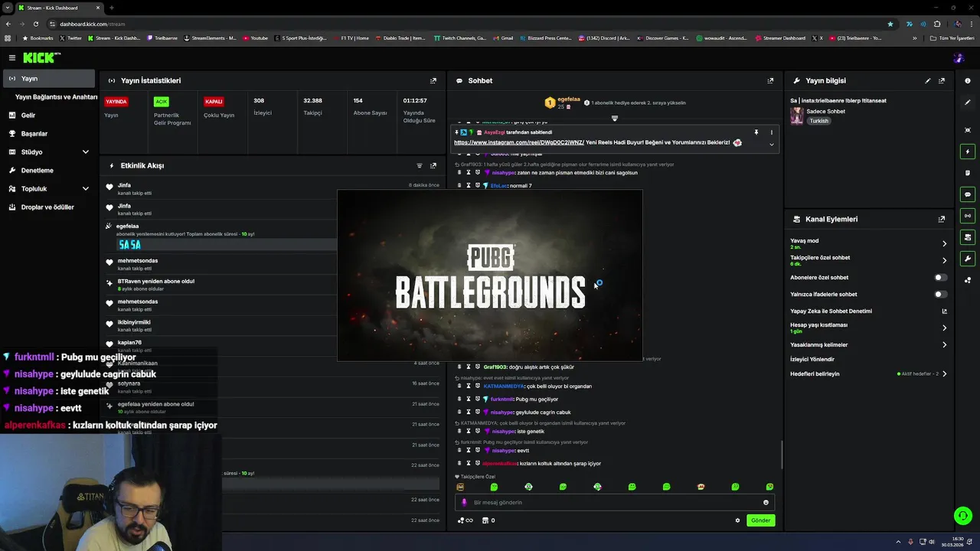Open chat settings gear icon
This screenshot has height=551, width=980.
(737, 520)
